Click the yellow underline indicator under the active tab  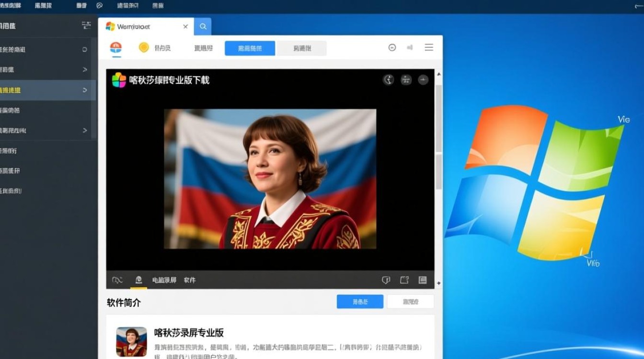pyautogui.click(x=138, y=287)
